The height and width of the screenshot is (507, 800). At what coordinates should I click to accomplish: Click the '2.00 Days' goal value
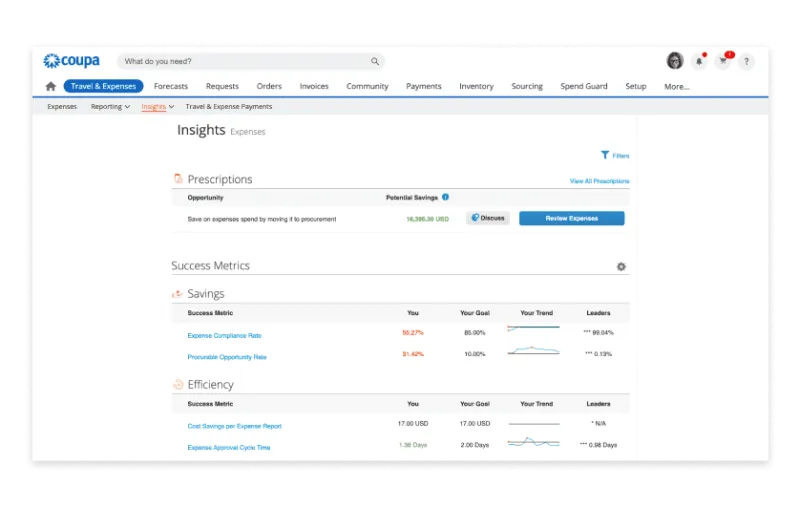tap(474, 445)
